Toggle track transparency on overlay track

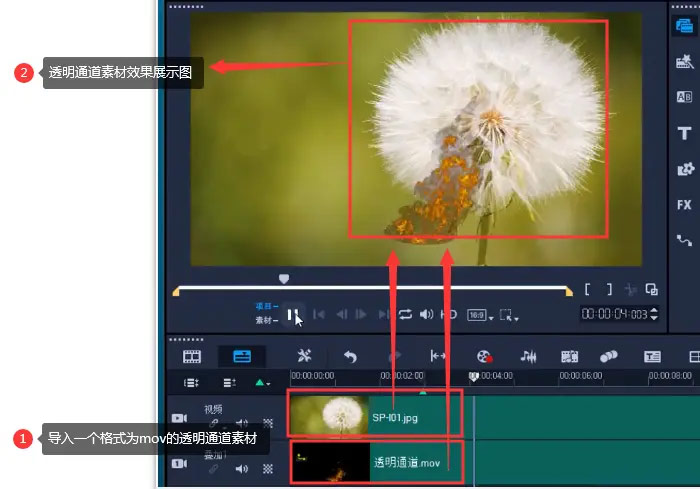[267, 468]
